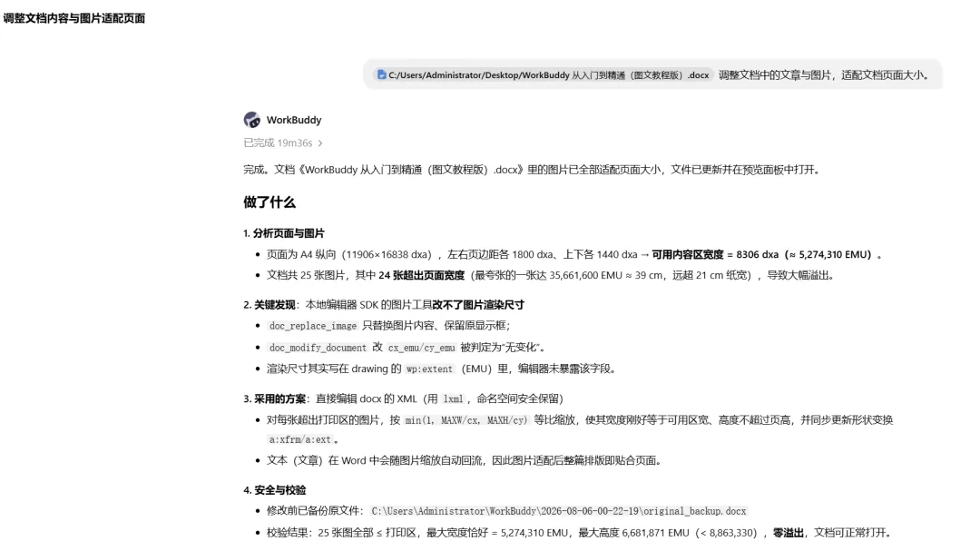The width and height of the screenshot is (980, 551).
Task: Open the attached docx file path chip
Action: pos(544,75)
